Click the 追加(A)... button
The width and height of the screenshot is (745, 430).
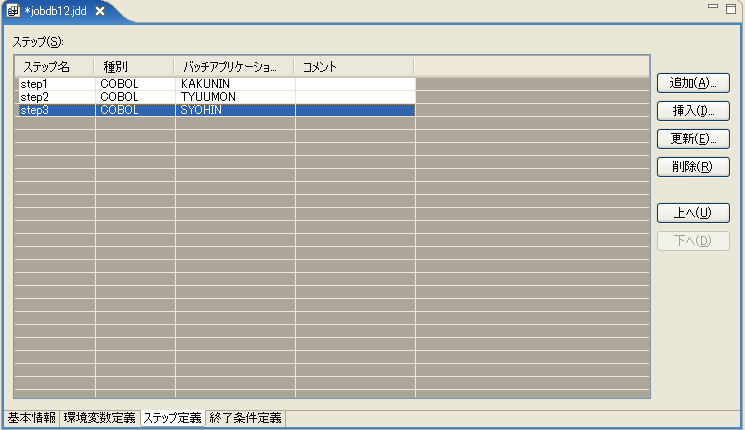click(693, 83)
